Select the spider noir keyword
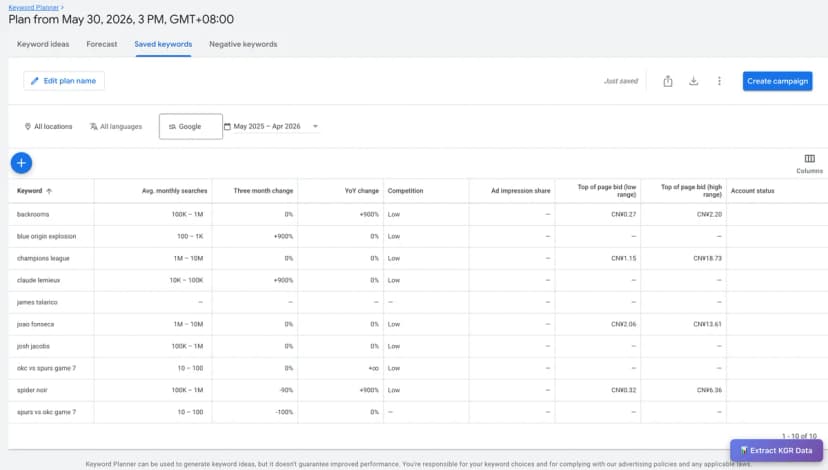Screen dimensions: 828x470 (32, 390)
